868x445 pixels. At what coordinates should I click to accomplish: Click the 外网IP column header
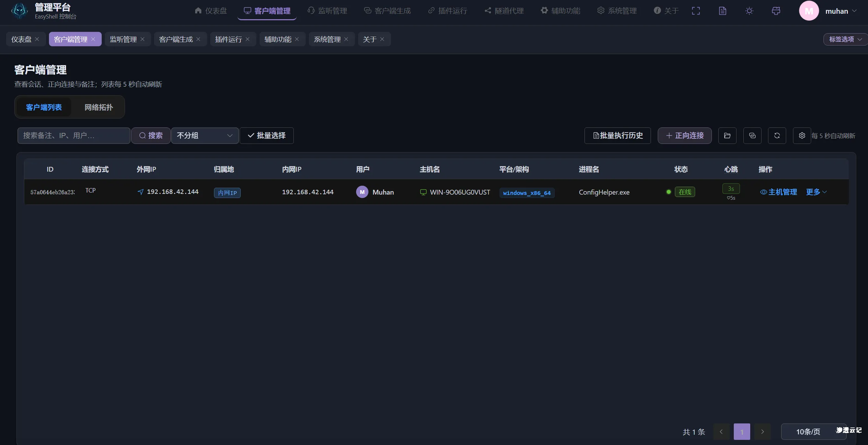[x=146, y=169]
